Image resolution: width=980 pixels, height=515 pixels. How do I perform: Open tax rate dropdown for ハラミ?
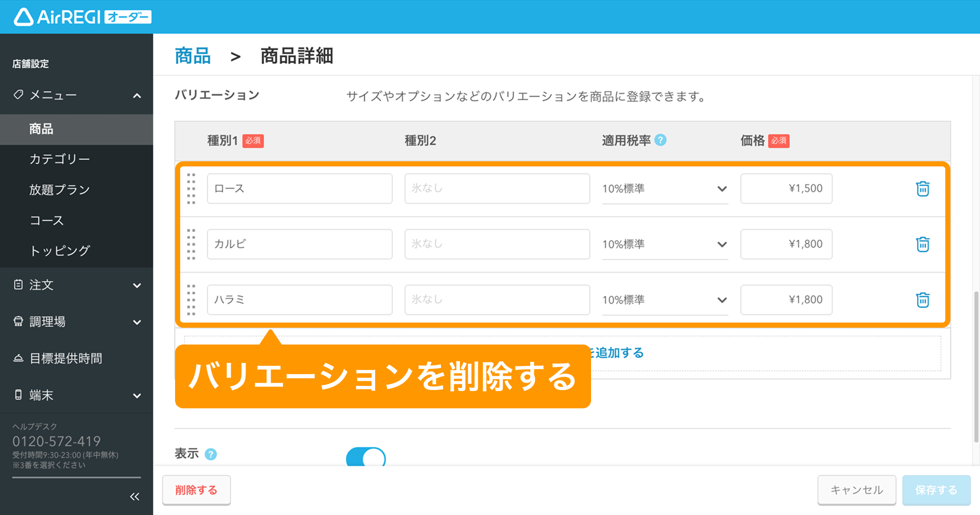point(665,300)
